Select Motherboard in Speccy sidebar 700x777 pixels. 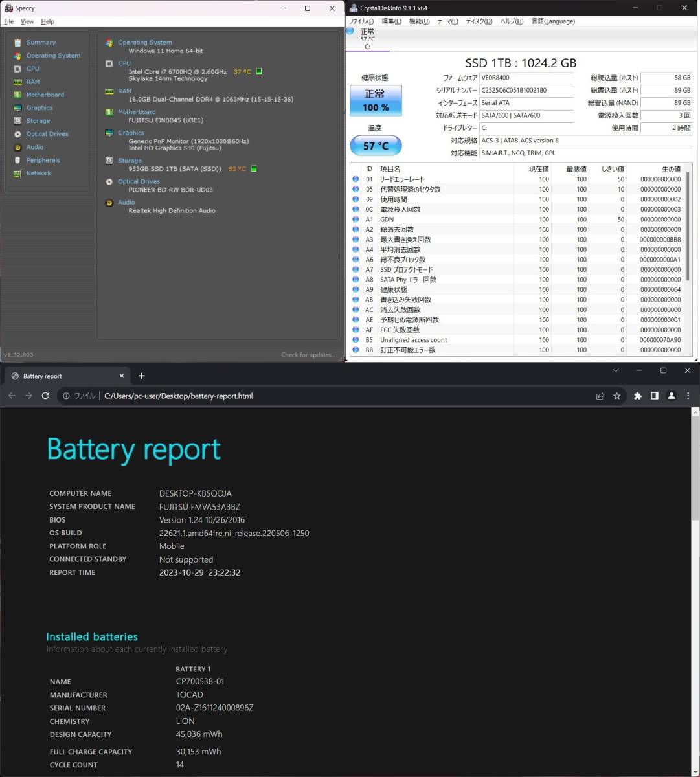(x=45, y=95)
